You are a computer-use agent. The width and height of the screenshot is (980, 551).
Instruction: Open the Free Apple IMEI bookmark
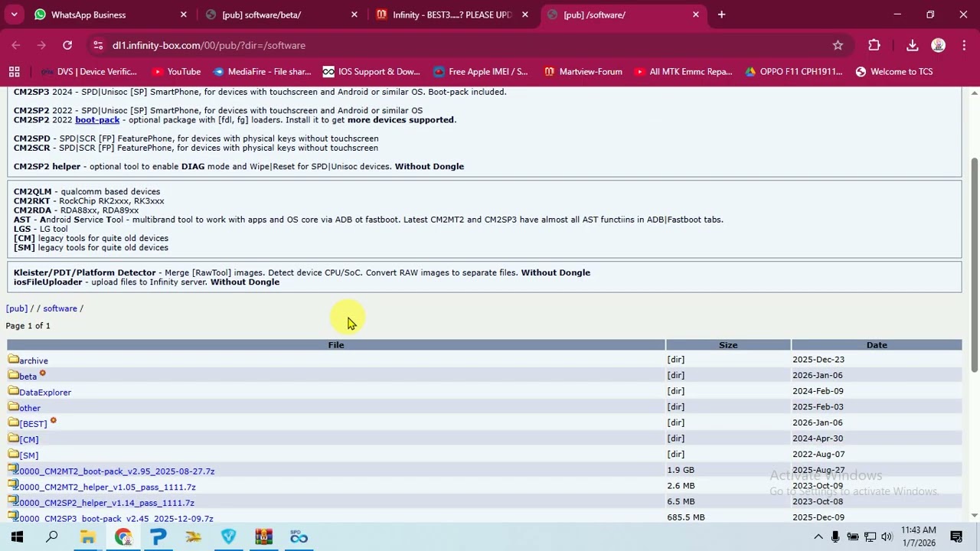point(481,72)
